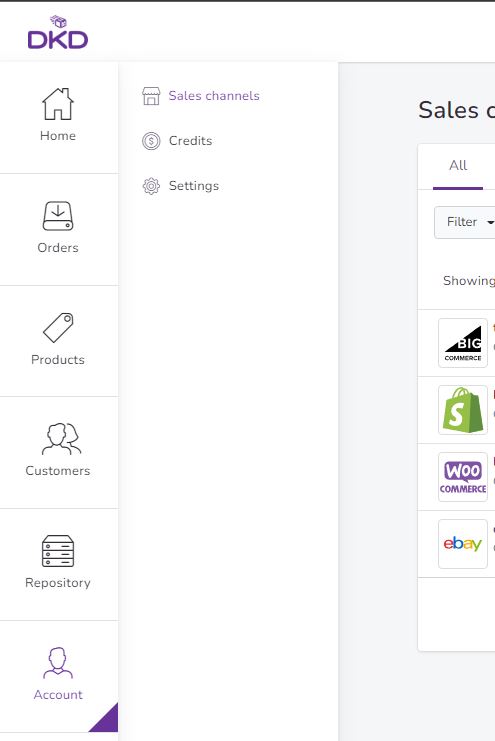Open the Products tag icon
Image resolution: width=495 pixels, height=741 pixels.
58,327
